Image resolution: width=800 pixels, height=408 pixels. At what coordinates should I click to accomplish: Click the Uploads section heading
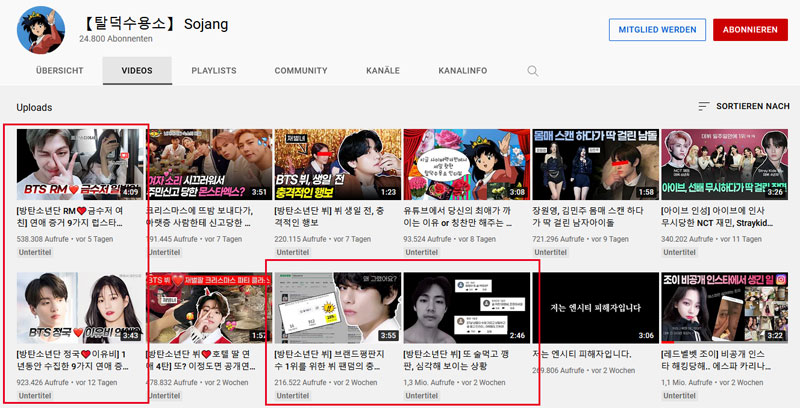(x=34, y=107)
